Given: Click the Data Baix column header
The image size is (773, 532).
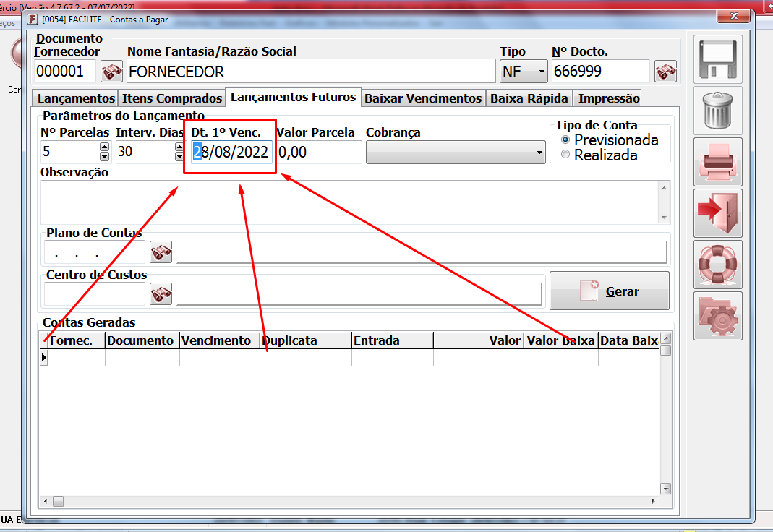Looking at the screenshot, I should [x=629, y=340].
